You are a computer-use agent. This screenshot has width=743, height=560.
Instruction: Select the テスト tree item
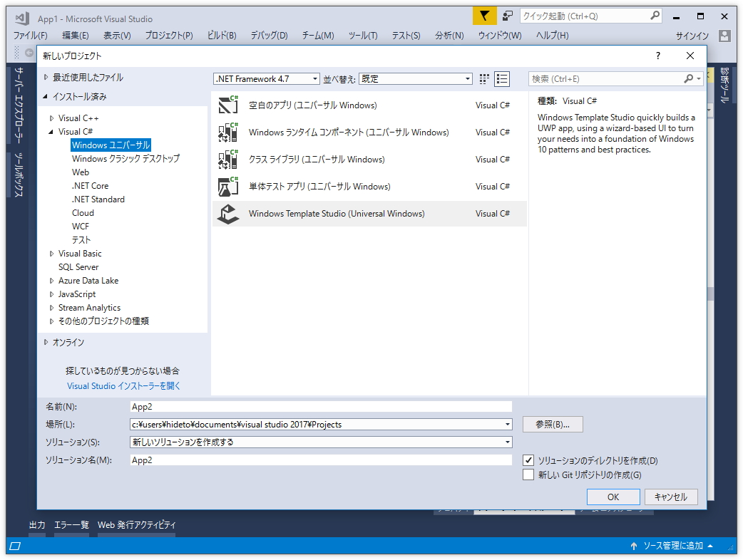pyautogui.click(x=81, y=240)
